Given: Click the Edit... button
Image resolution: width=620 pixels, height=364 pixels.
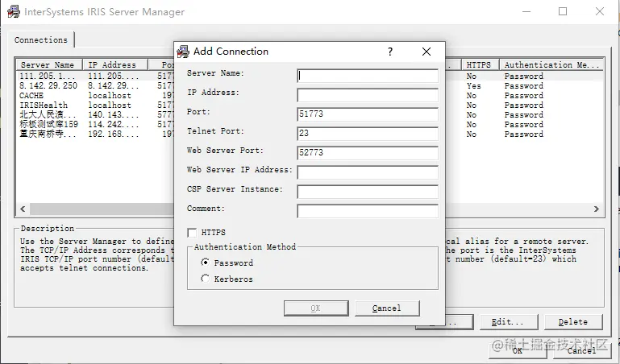Looking at the screenshot, I should [x=509, y=322].
